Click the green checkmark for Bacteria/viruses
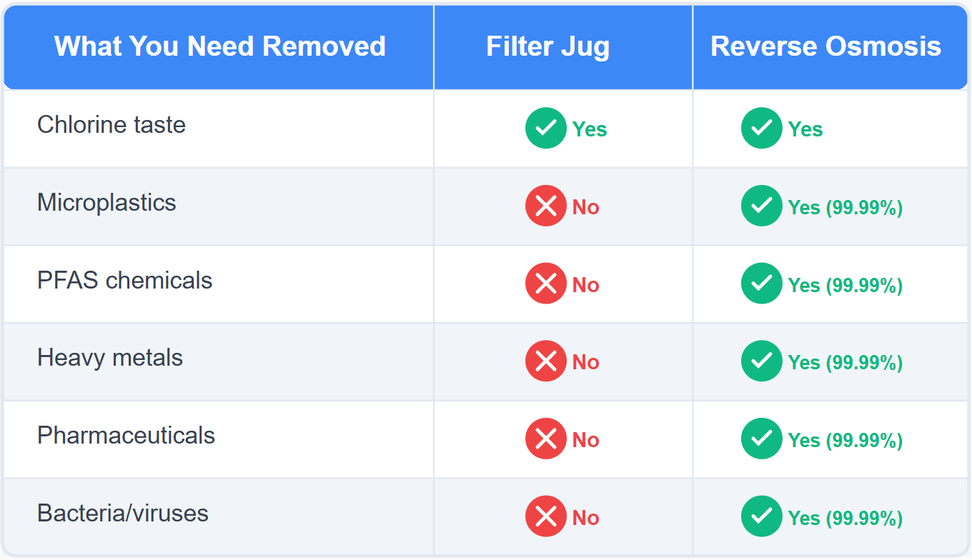972x560 pixels. coord(761,517)
